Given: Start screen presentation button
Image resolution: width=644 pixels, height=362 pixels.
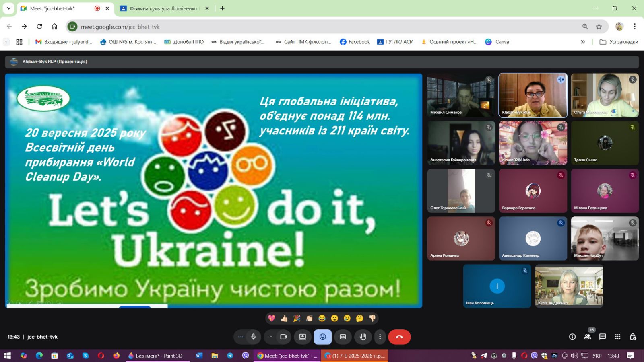Looking at the screenshot, I should point(303,337).
